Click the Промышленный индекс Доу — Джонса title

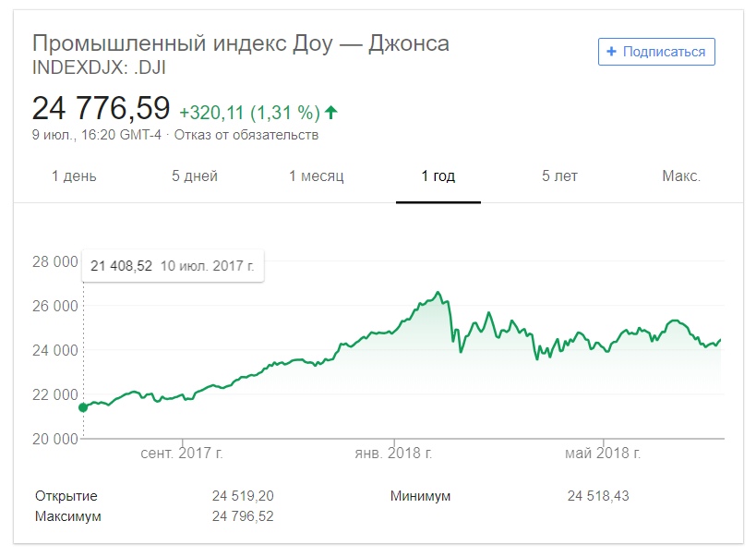point(241,43)
